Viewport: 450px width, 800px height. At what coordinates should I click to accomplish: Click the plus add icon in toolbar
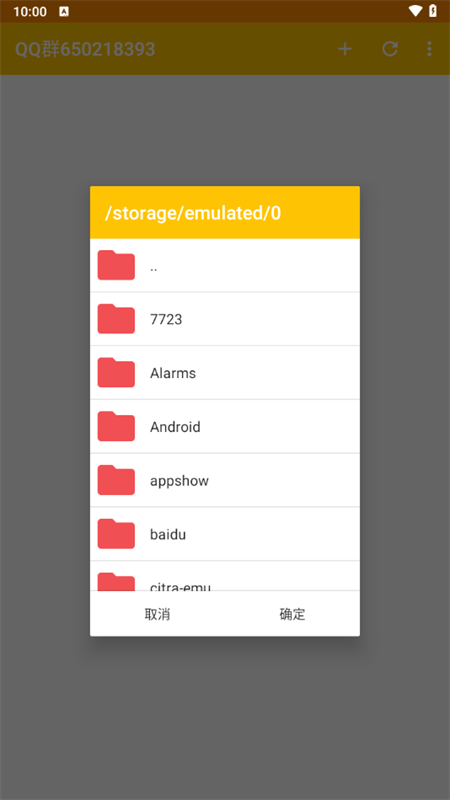tap(345, 49)
